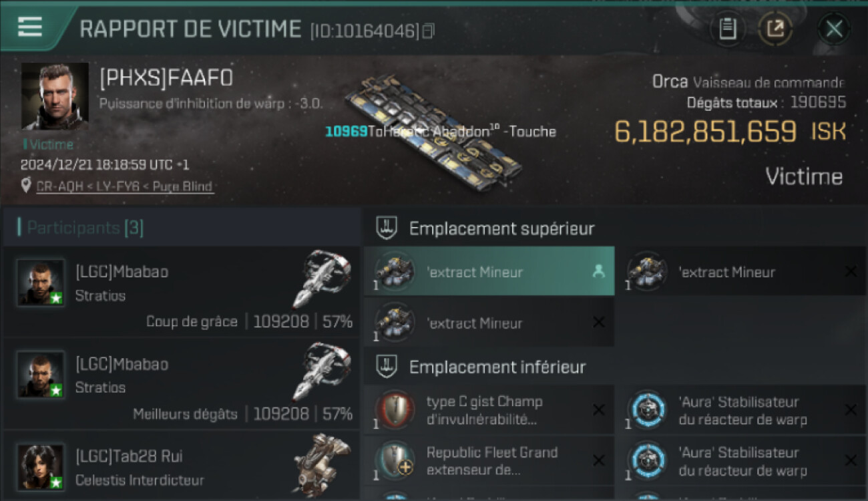
Task: View the victim FAAFO portrait
Action: coord(55,96)
